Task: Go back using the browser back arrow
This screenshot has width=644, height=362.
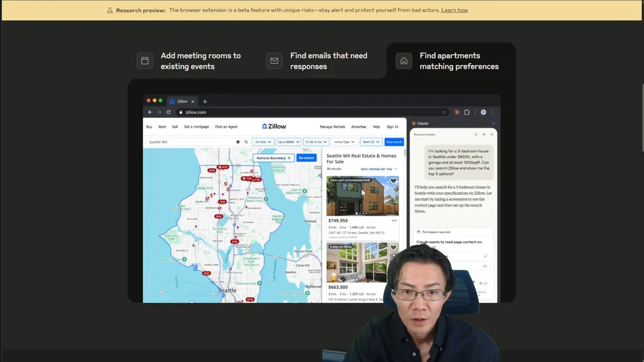Action: (150, 112)
